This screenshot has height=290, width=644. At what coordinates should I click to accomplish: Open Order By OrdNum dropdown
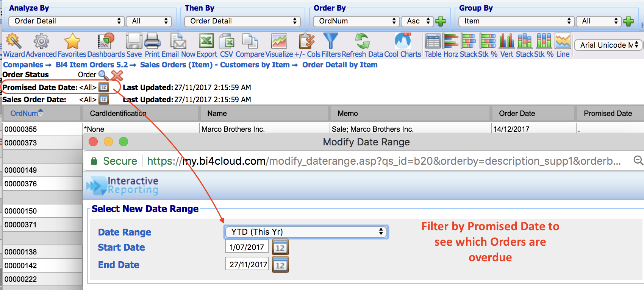coord(356,21)
